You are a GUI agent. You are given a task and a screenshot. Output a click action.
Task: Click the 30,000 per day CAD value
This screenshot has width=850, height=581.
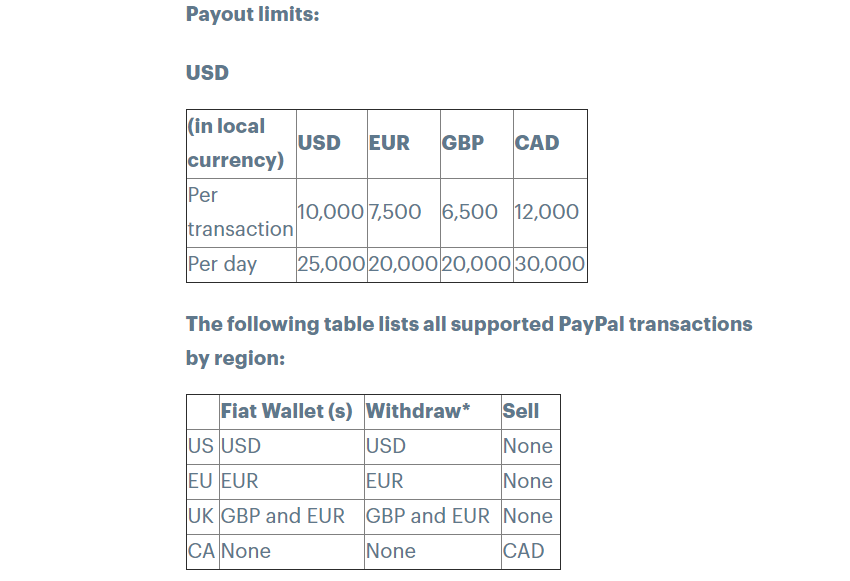click(x=550, y=264)
